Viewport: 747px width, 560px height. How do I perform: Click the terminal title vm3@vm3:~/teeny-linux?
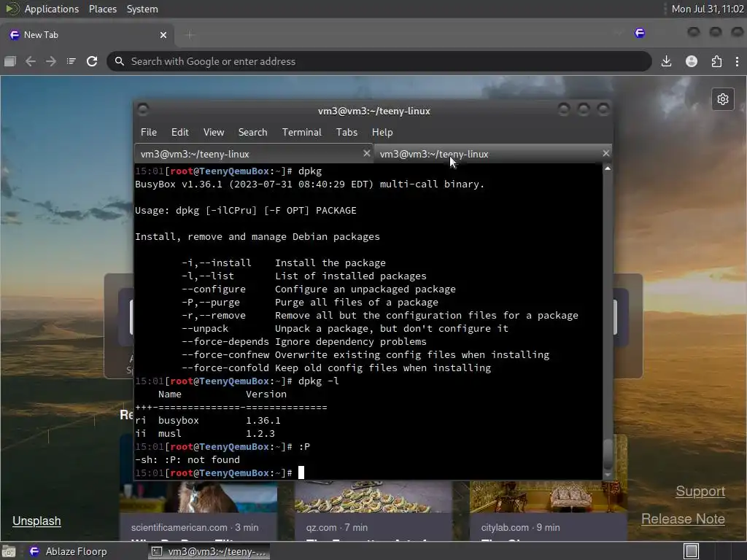(374, 111)
